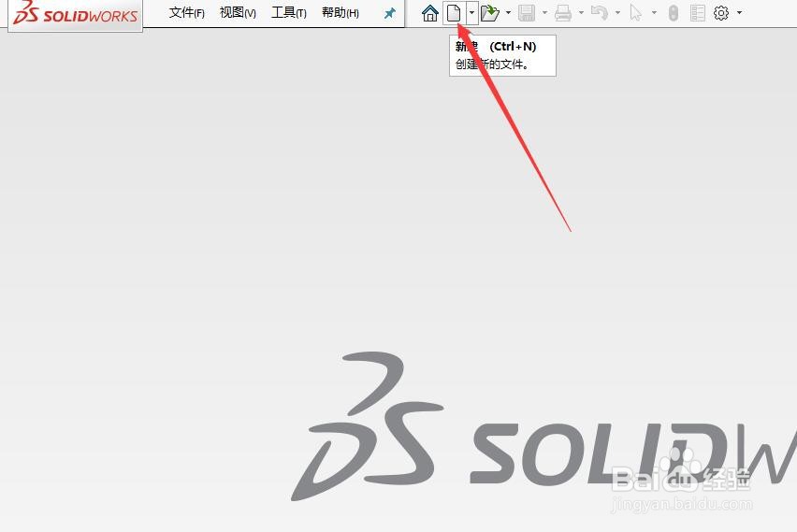Image resolution: width=797 pixels, height=532 pixels.
Task: Click the greyed-out Save floppy icon
Action: coord(527,13)
